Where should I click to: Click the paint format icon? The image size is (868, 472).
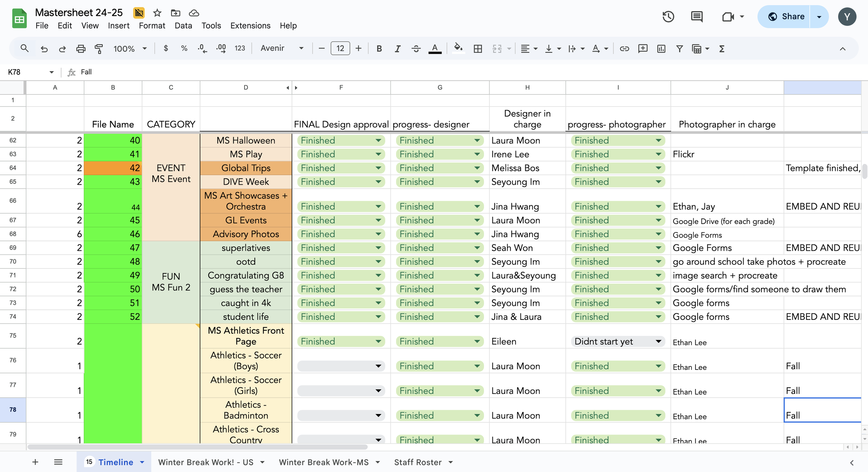[x=99, y=49]
